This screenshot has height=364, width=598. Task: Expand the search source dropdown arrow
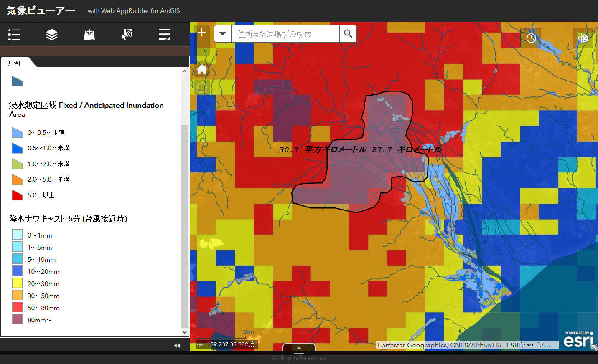click(x=223, y=34)
